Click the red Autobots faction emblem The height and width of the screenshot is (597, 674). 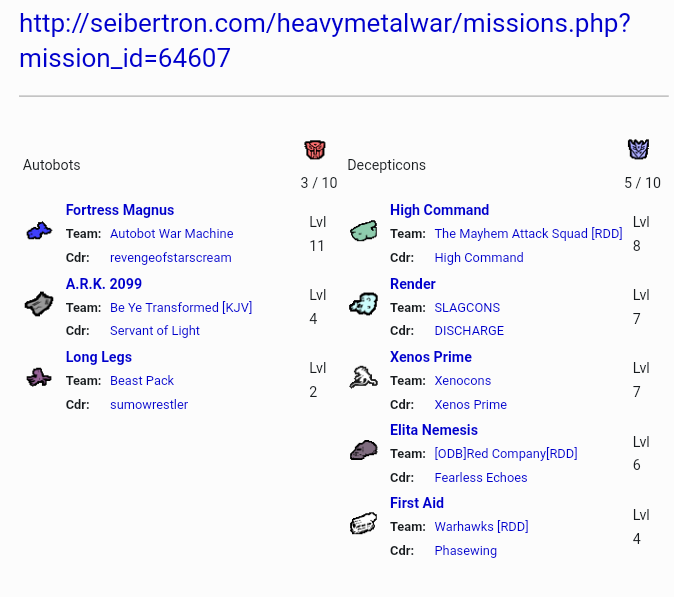point(315,150)
